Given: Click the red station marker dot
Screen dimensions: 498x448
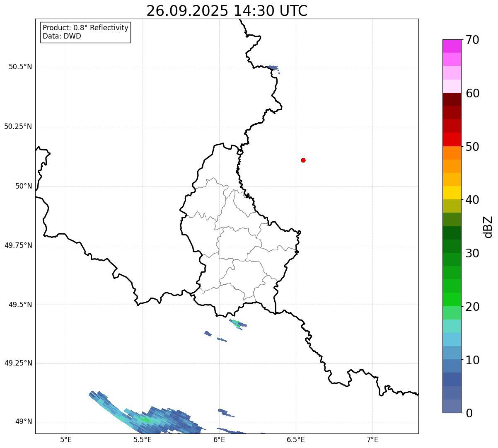Looking at the screenshot, I should 303,160.
